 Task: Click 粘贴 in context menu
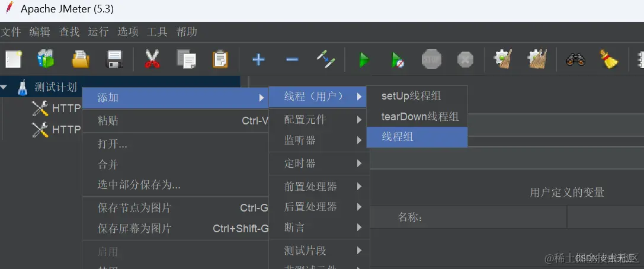176,121
